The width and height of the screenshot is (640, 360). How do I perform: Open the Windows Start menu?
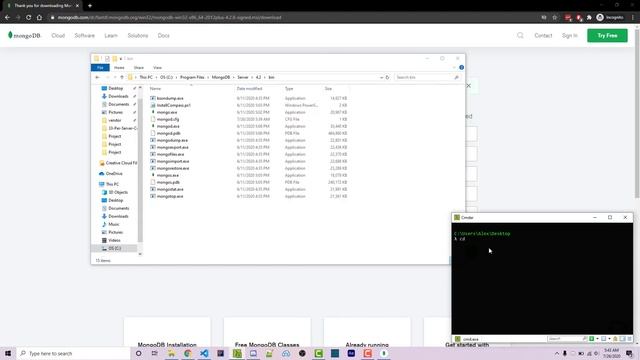tap(8, 353)
